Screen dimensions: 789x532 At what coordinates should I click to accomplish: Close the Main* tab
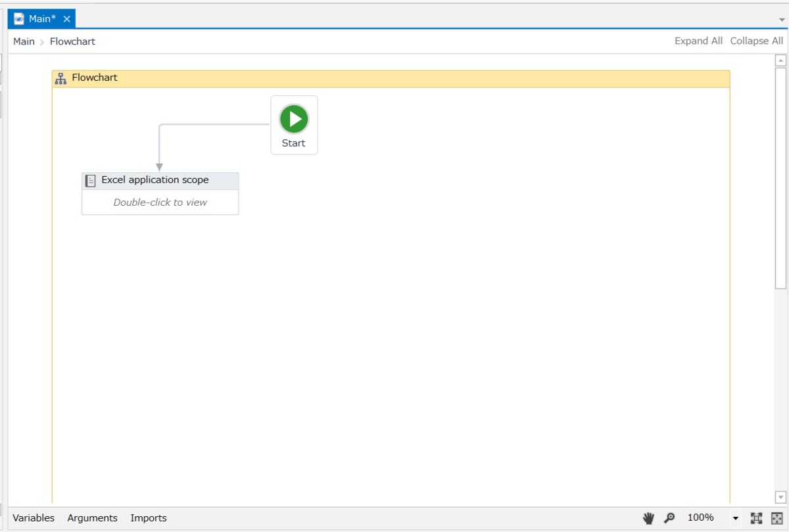[x=66, y=19]
